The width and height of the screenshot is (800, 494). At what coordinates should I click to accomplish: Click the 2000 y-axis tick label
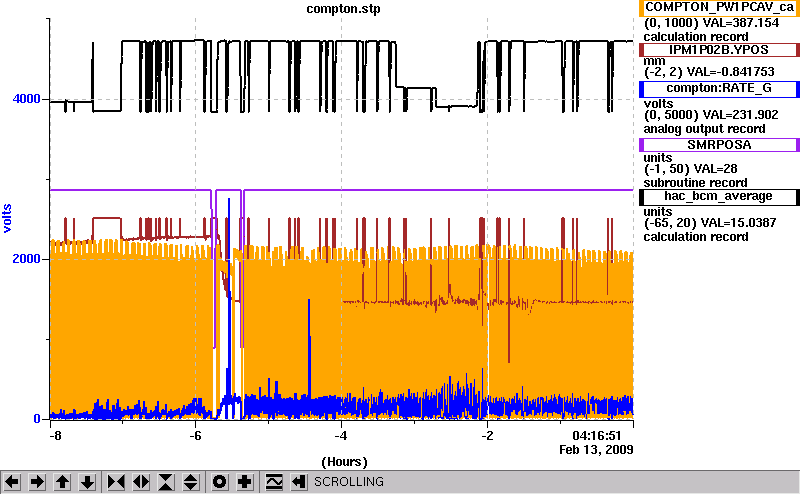pos(27,258)
